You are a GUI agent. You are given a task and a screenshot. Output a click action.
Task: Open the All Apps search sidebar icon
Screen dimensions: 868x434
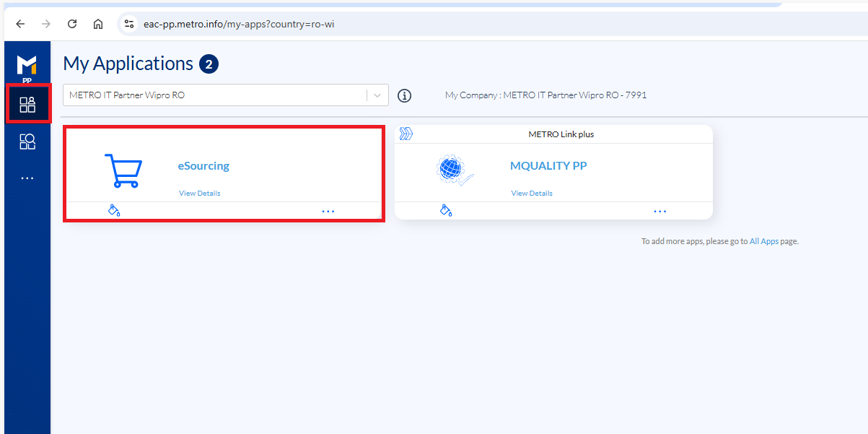click(x=27, y=142)
